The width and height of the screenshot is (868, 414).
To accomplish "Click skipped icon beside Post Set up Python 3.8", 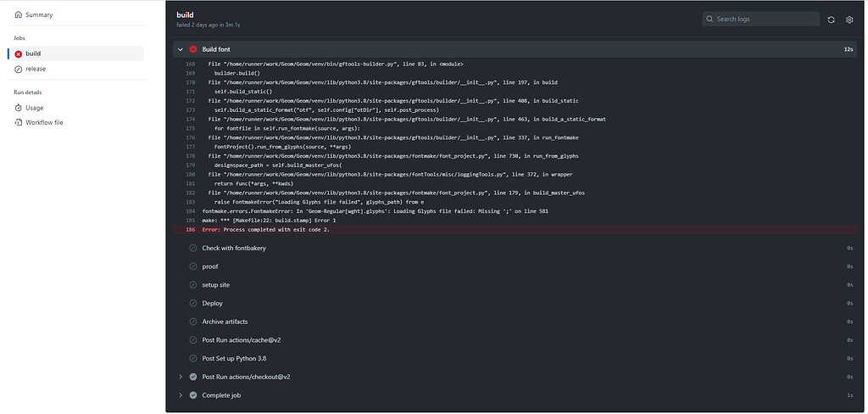I will [193, 359].
